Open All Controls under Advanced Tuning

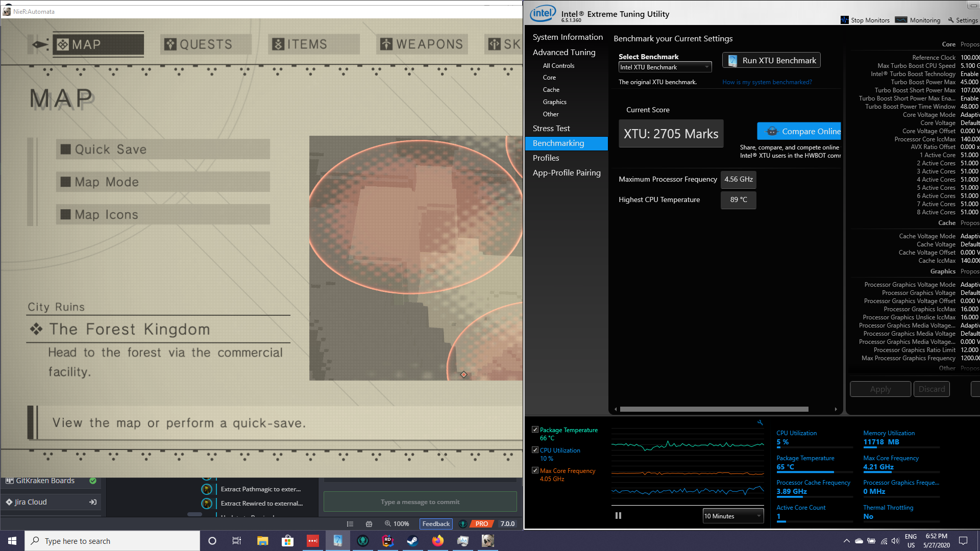[558, 66]
